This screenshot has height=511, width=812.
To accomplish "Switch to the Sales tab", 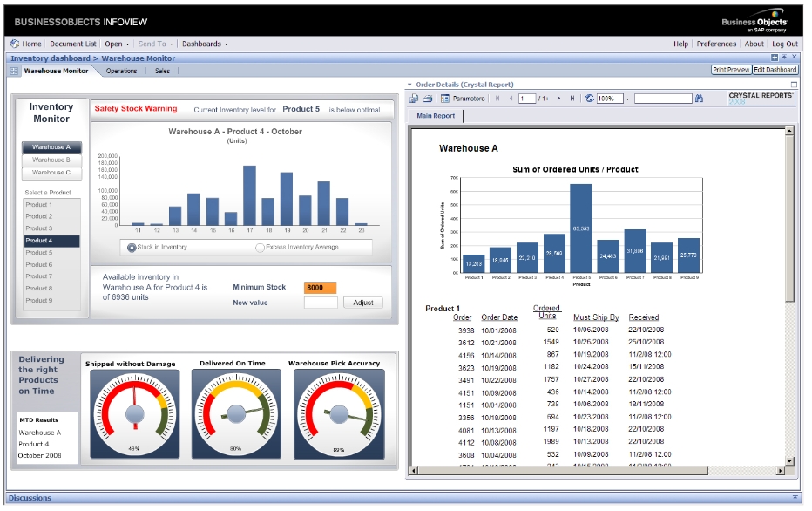I will (162, 71).
